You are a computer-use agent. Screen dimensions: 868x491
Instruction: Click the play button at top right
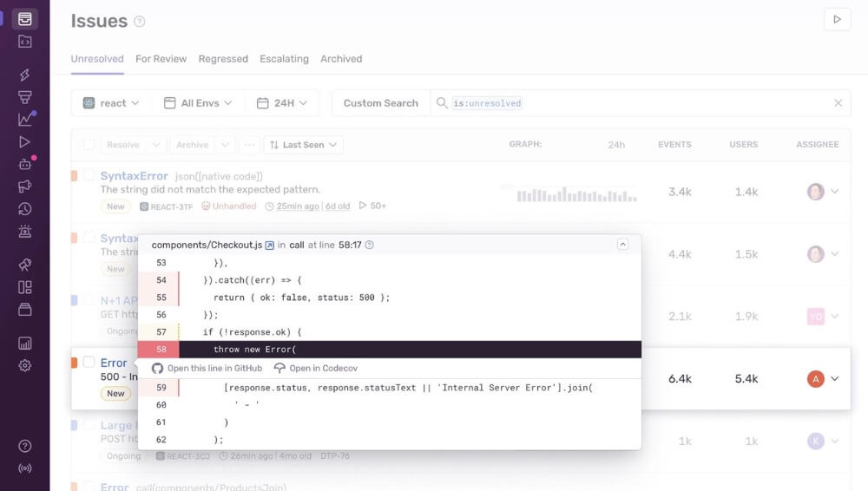point(837,19)
